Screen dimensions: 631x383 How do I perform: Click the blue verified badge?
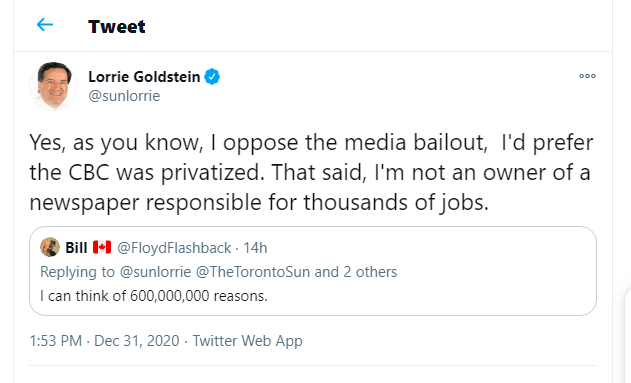pyautogui.click(x=212, y=76)
